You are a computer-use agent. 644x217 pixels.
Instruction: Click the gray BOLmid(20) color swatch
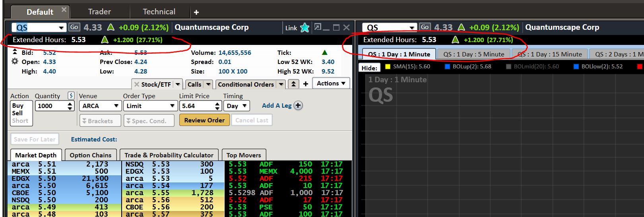[508, 66]
